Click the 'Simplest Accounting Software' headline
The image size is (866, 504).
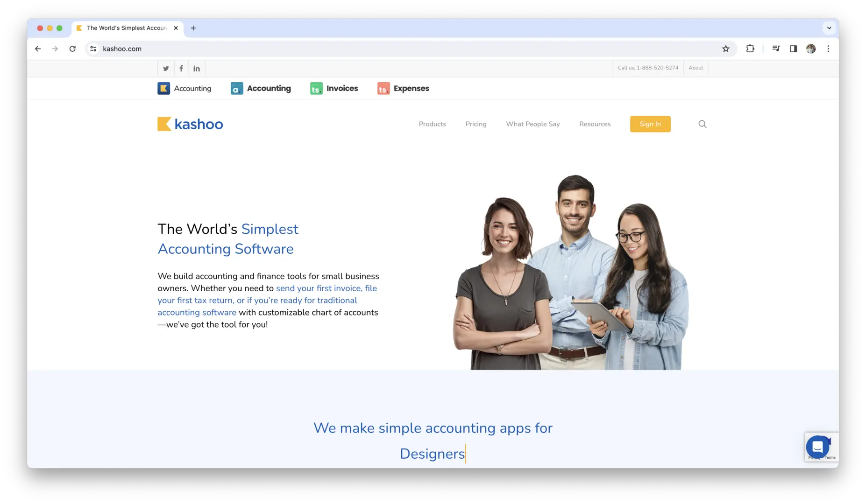(228, 239)
